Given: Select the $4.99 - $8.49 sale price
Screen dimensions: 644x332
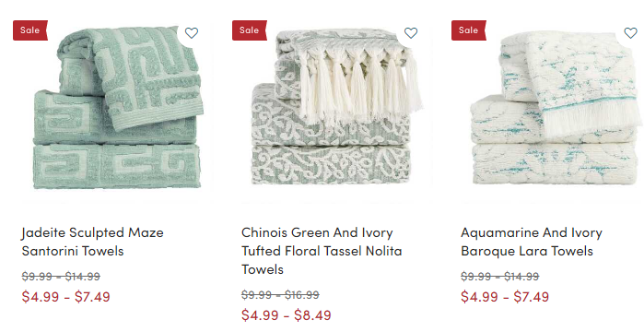Looking at the screenshot, I should [x=287, y=315].
